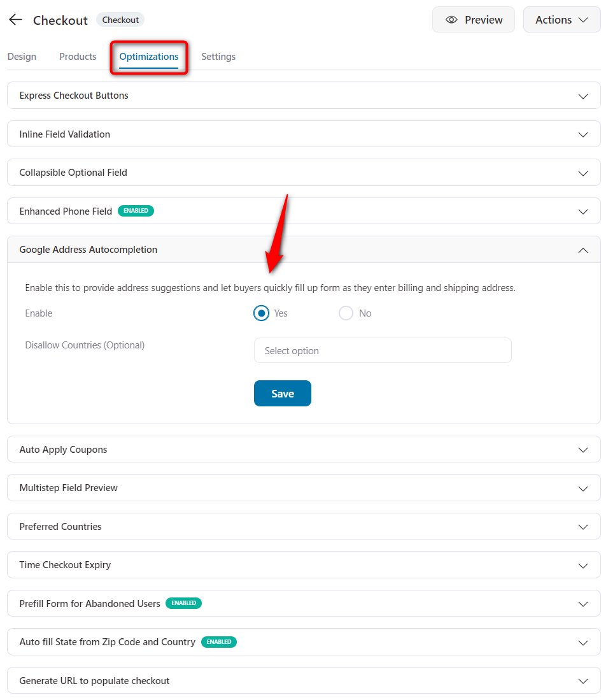This screenshot has width=608, height=700.
Task: Choose the Enable Yes option under Google Autocompletion
Action: [x=261, y=313]
